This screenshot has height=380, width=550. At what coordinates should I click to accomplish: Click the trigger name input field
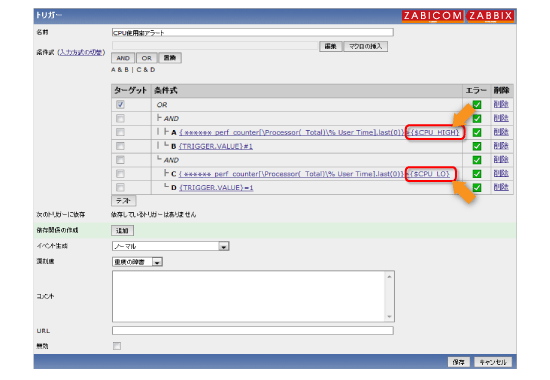click(253, 33)
